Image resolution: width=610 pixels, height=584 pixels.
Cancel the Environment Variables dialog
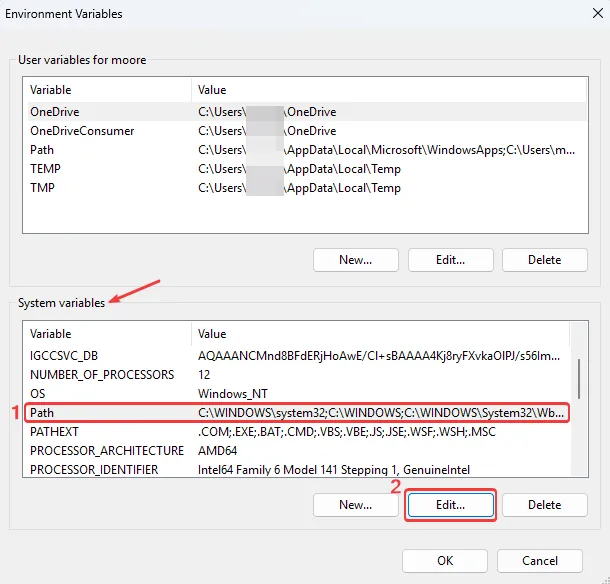tap(540, 561)
